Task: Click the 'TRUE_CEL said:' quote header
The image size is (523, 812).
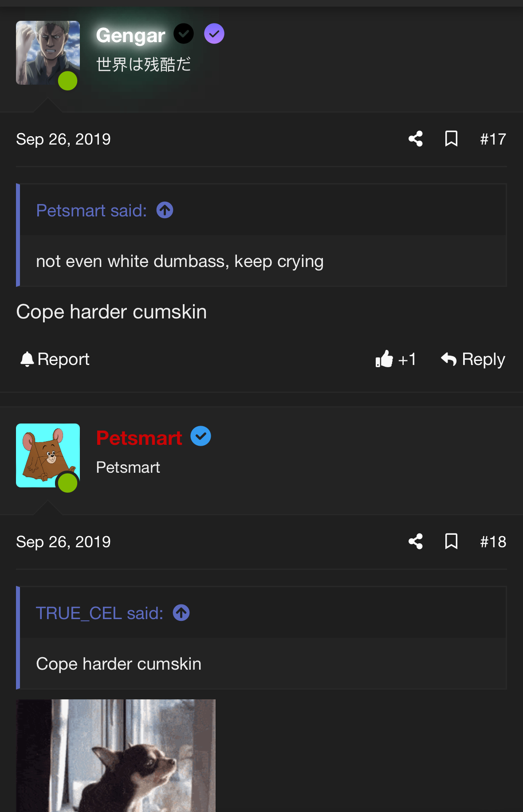Action: click(99, 613)
